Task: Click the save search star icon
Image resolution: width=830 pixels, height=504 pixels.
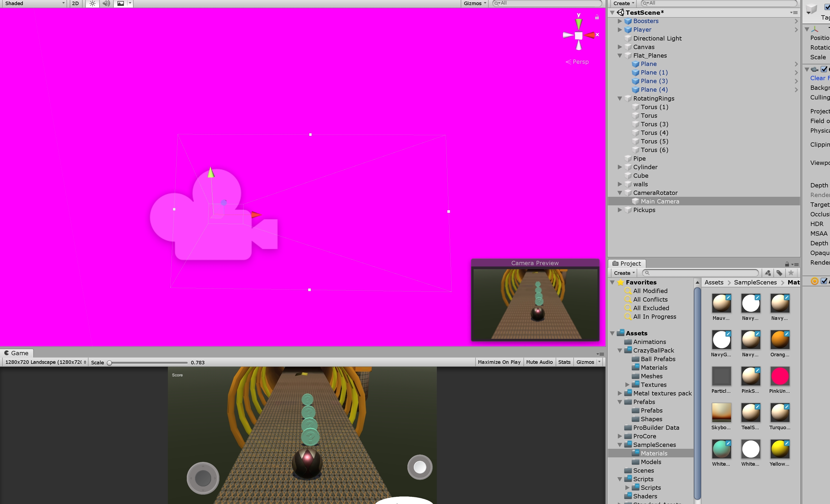Action: [791, 273]
